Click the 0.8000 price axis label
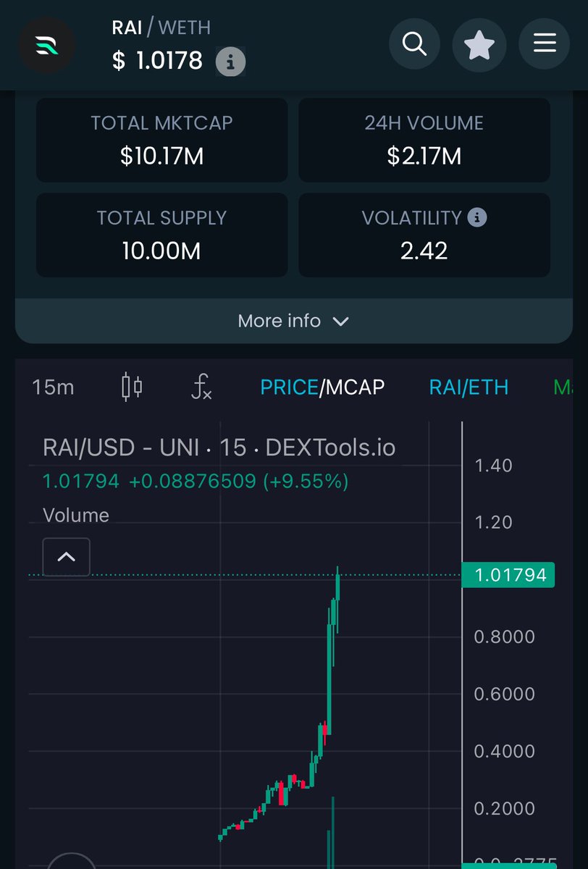Viewport: 588px width, 869px height. 504,637
